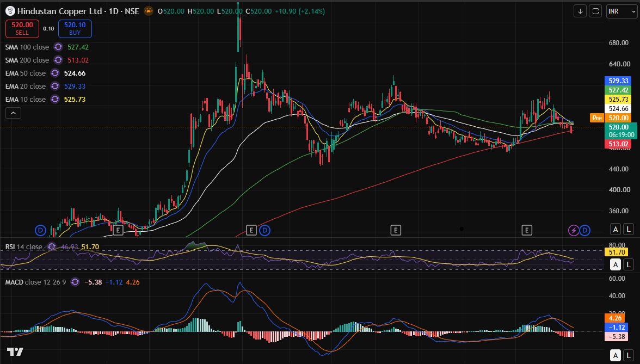Click the lightning bolt event marker
Viewport: 640px width, 364px height.
pyautogui.click(x=574, y=231)
